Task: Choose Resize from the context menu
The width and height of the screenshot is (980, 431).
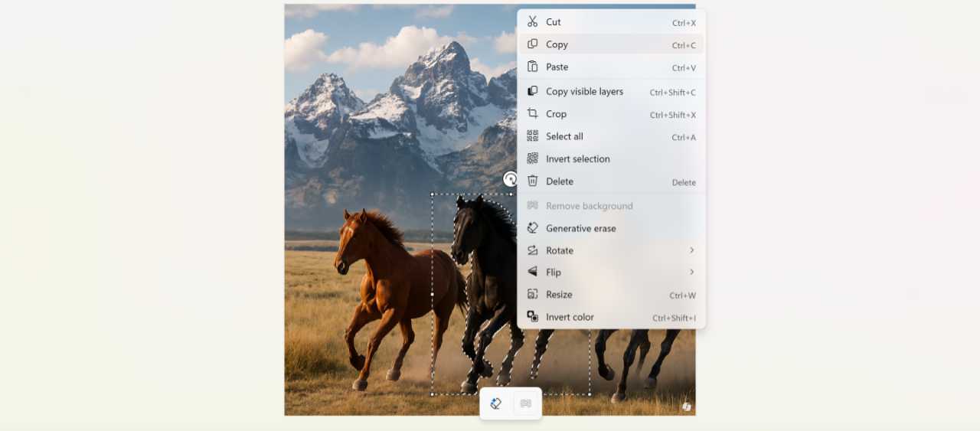Action: (611, 294)
